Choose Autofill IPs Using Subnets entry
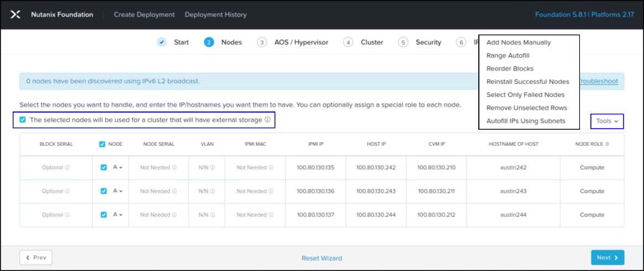The height and width of the screenshot is (271, 644). (526, 121)
